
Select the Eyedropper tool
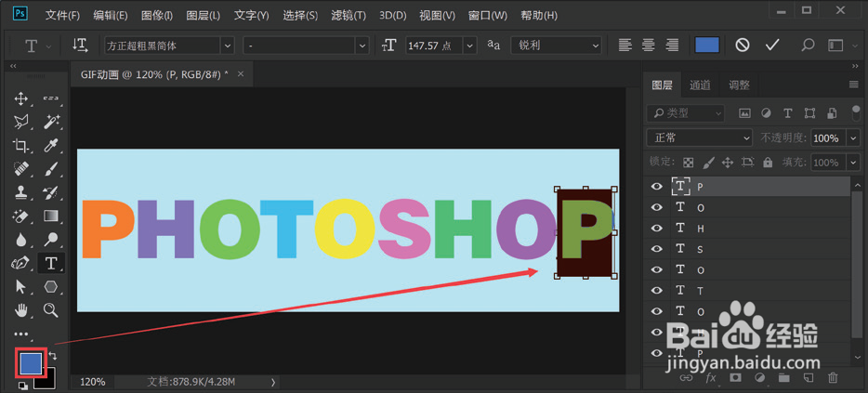point(51,146)
